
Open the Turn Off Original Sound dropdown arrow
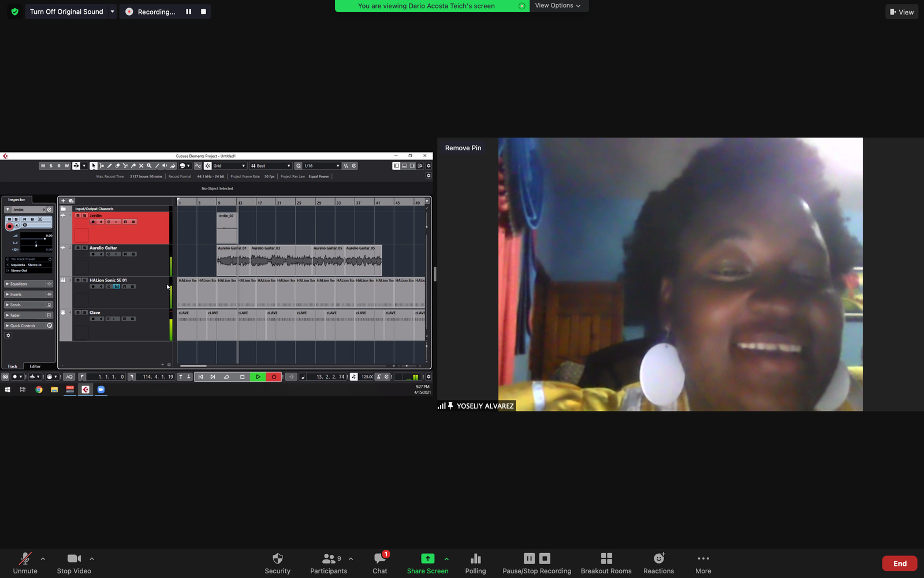(112, 12)
